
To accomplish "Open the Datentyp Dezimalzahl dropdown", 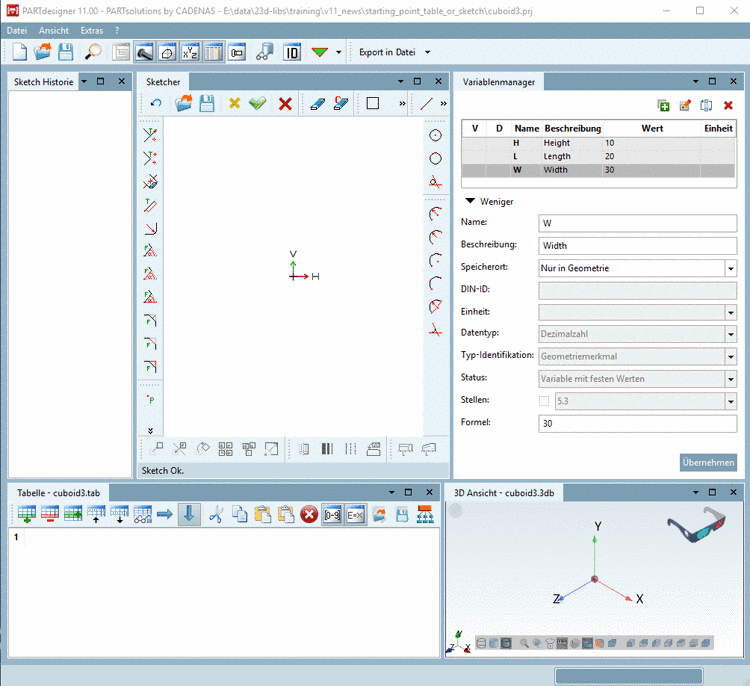I will [x=730, y=334].
